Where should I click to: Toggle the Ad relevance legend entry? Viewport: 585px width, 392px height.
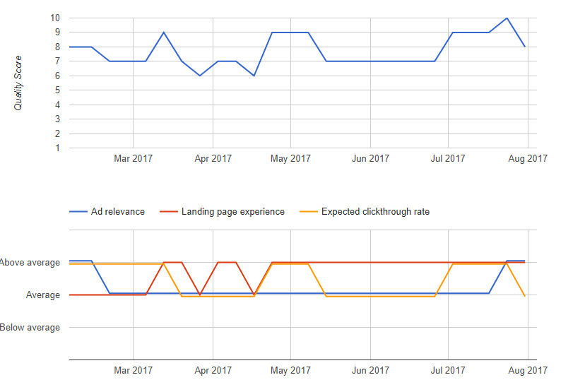tap(117, 211)
